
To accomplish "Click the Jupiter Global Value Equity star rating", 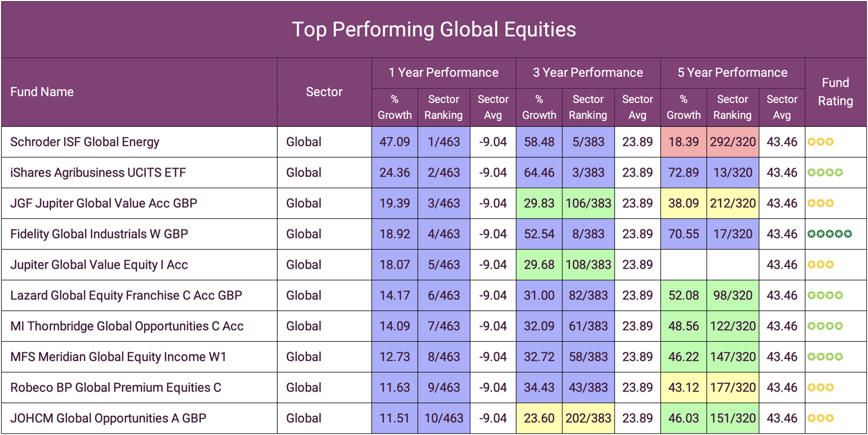I will click(821, 265).
